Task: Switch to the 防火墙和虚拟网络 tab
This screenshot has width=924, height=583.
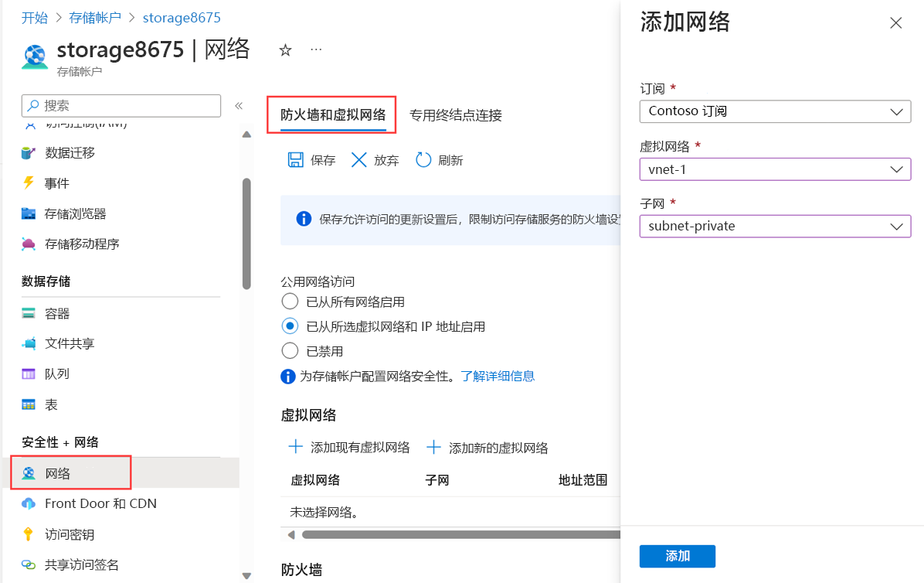Action: [331, 114]
